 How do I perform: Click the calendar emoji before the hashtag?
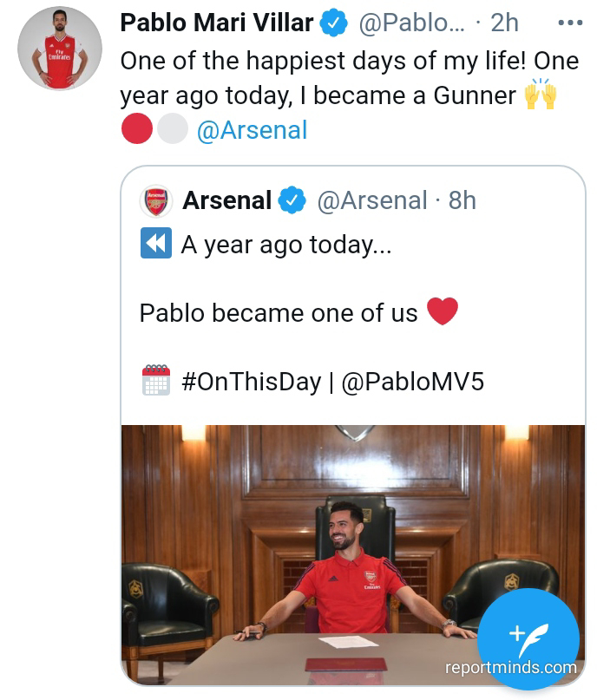pos(156,382)
